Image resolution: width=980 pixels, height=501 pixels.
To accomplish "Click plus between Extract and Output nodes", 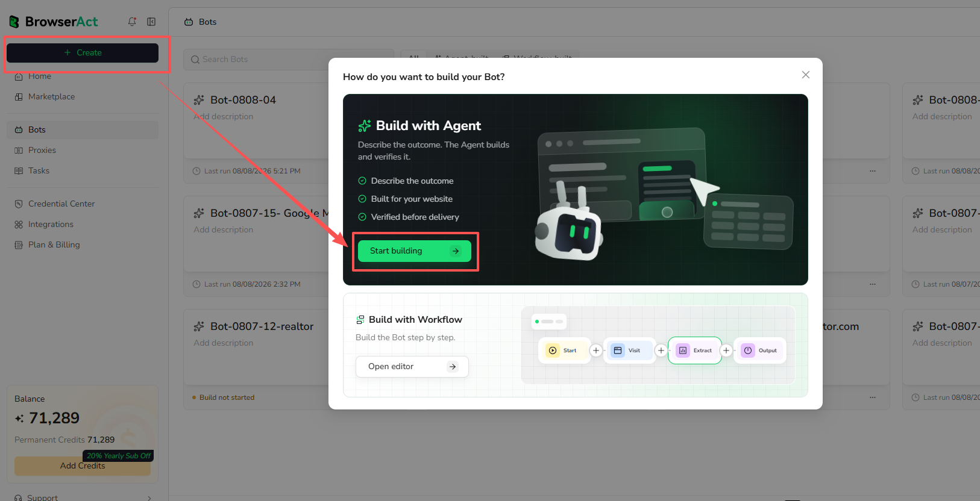I will coord(726,350).
